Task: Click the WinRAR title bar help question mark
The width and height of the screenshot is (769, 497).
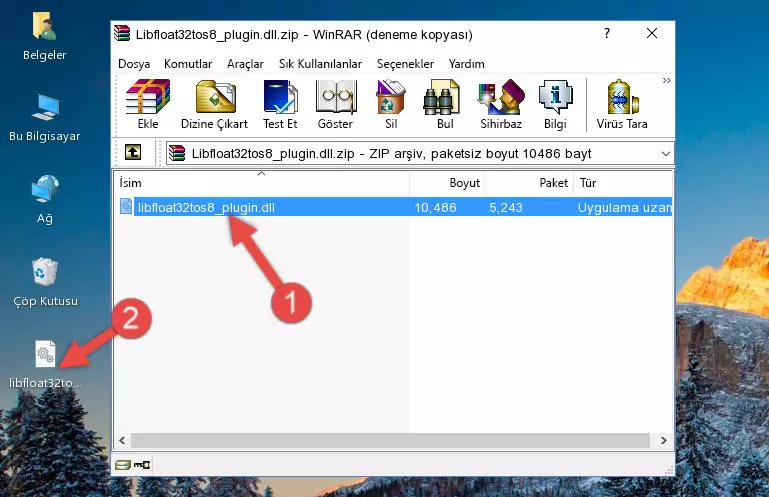Action: pyautogui.click(x=607, y=33)
